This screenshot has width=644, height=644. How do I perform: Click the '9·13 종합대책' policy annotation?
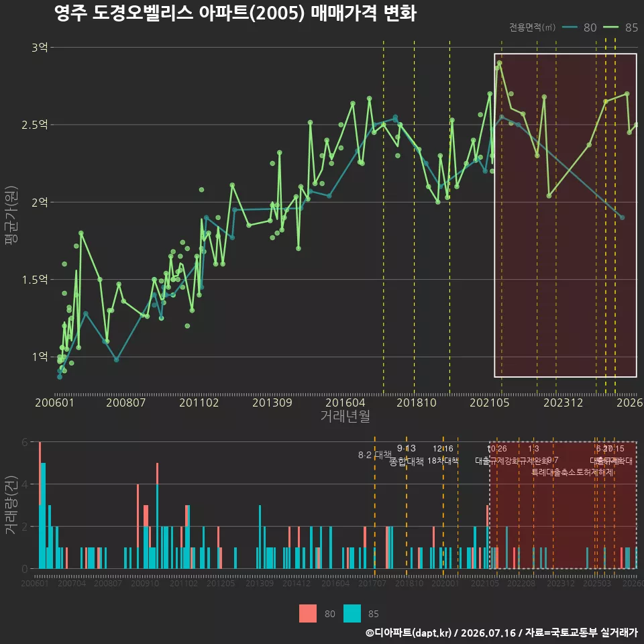tap(407, 455)
